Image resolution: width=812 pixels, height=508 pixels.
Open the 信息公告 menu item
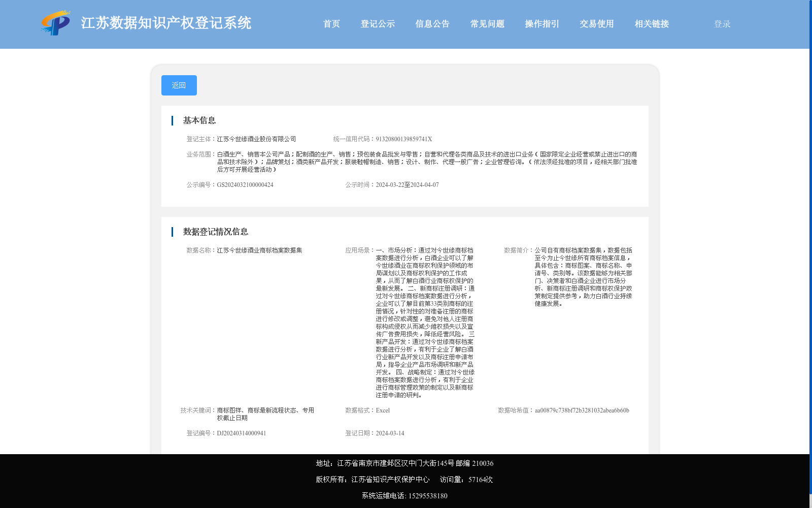pos(432,24)
